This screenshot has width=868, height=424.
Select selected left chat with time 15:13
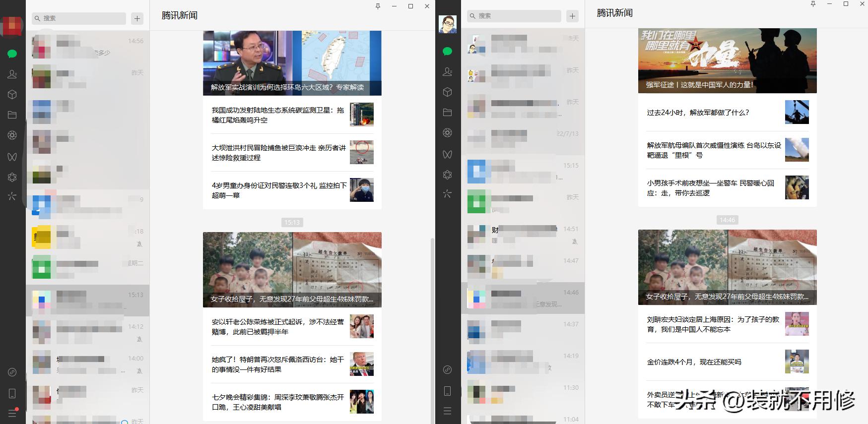[88, 301]
